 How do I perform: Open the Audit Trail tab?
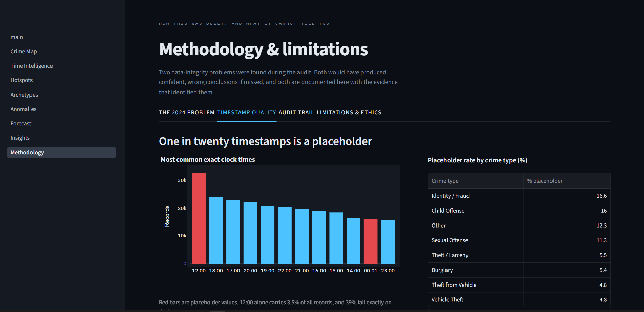(296, 112)
